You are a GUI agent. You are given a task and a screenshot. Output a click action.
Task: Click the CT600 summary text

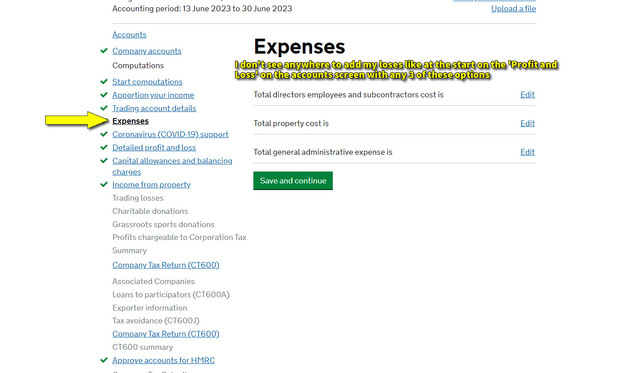tap(142, 347)
